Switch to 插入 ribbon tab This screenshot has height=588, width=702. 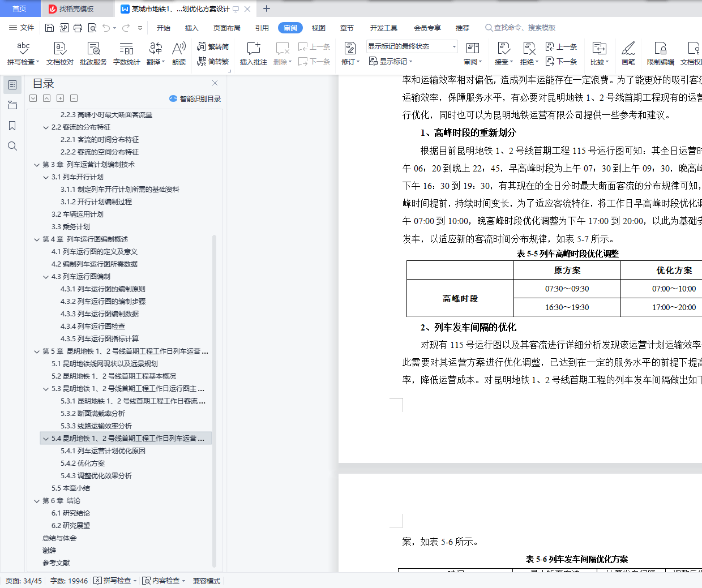point(192,28)
